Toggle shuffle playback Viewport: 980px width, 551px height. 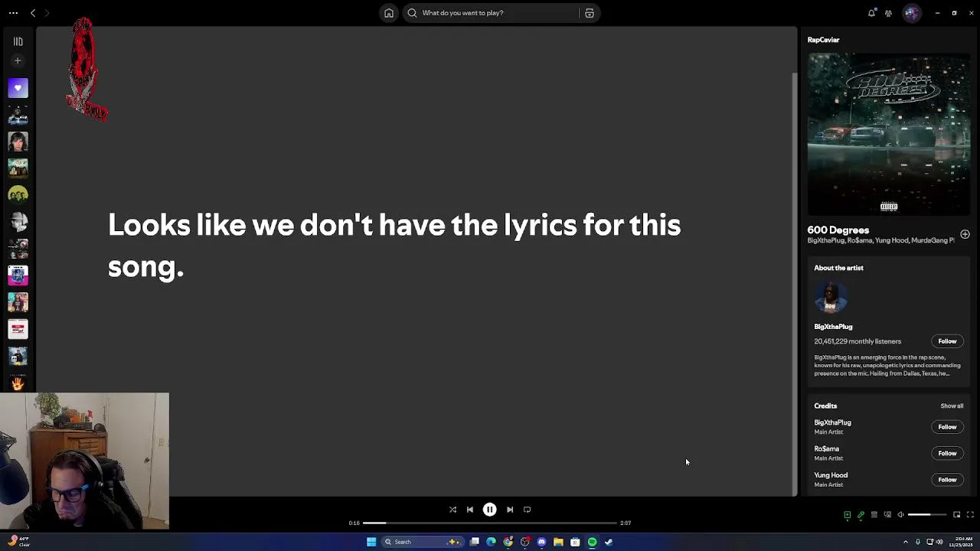pos(452,510)
